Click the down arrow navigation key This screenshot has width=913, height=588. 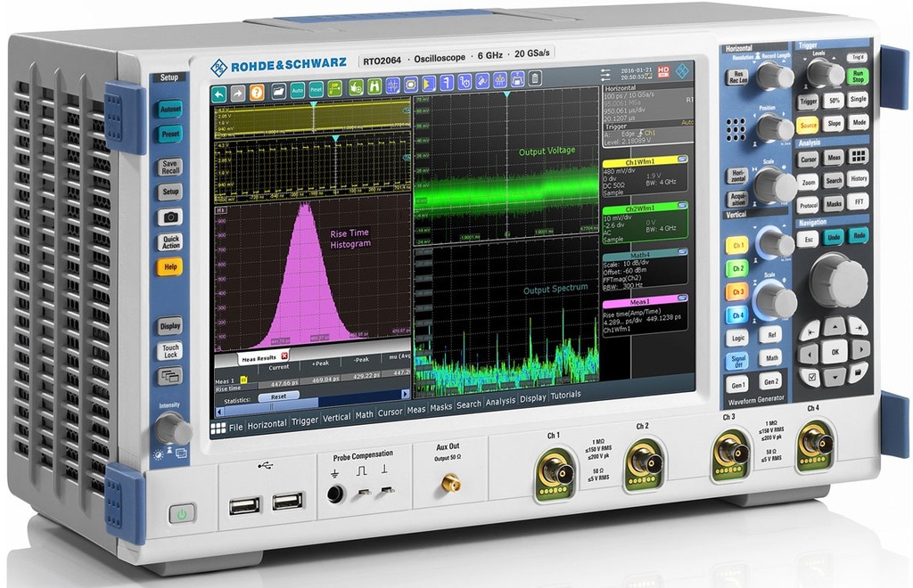tap(835, 376)
